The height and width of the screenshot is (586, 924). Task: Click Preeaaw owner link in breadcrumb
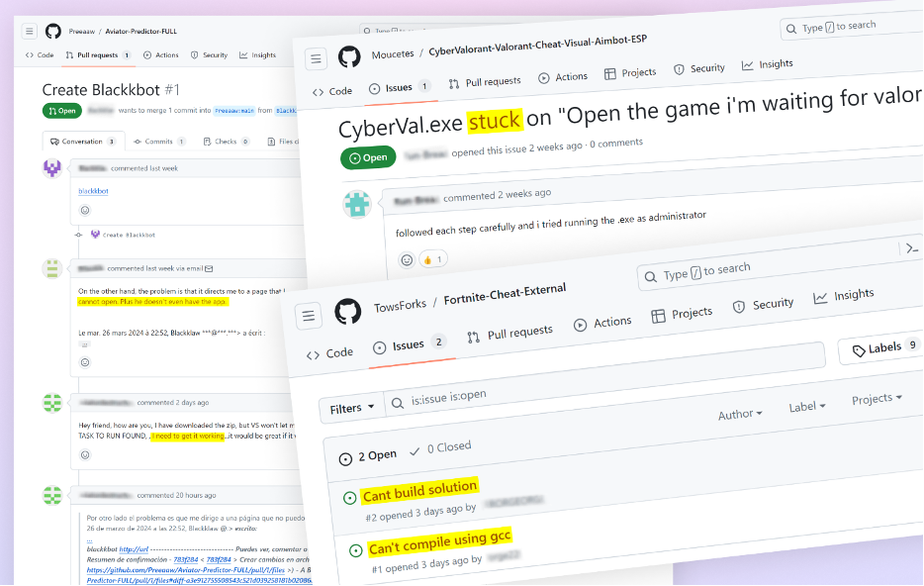[x=81, y=32]
